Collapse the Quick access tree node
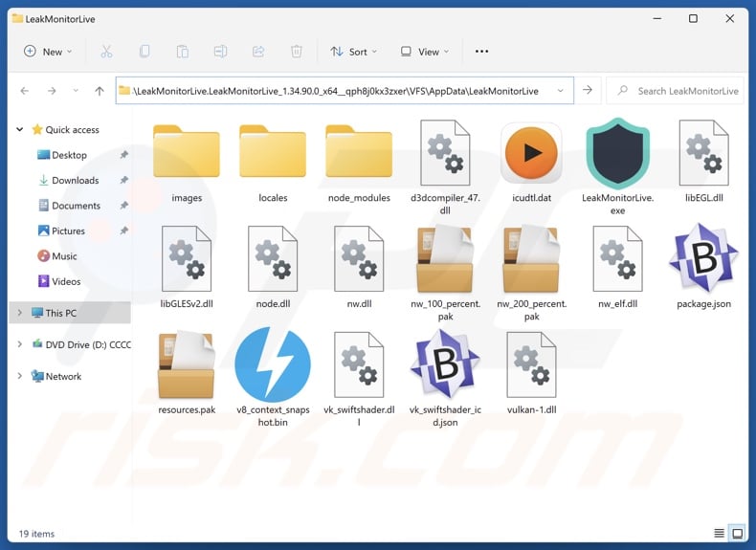 (20, 130)
